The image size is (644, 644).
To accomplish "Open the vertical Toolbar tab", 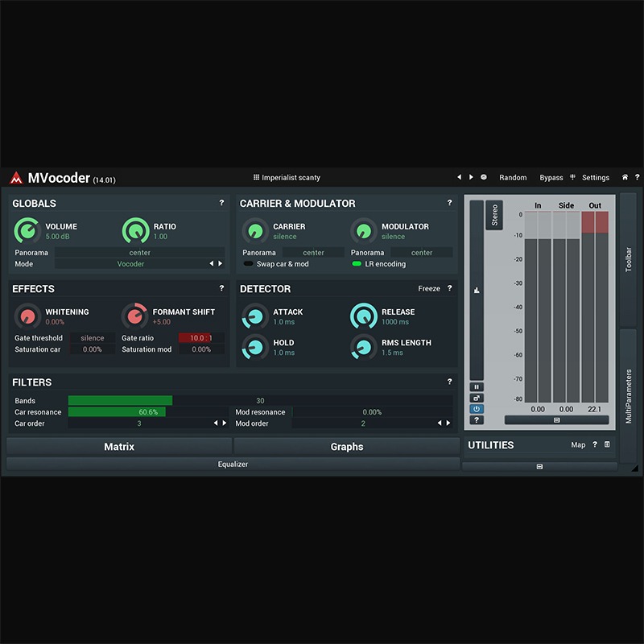I will coord(628,259).
